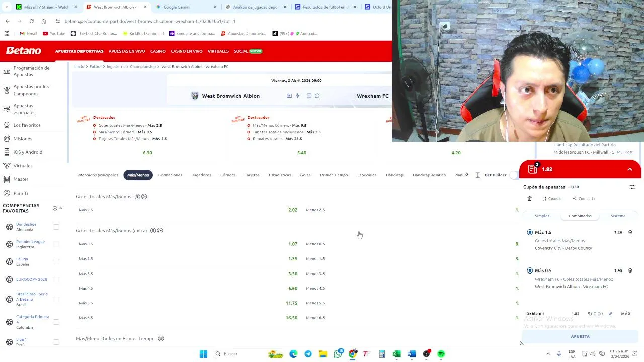The width and height of the screenshot is (644, 362).
Task: Edit the stake with the pencil icon
Action: tap(610, 314)
